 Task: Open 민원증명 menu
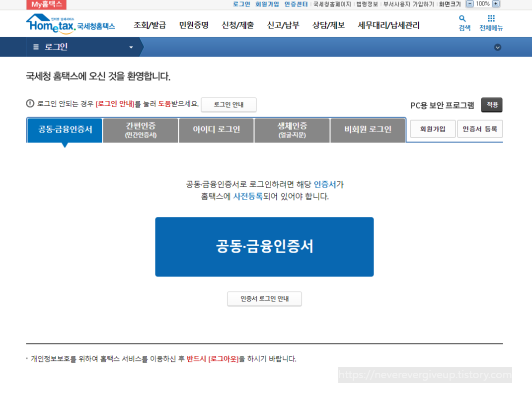pyautogui.click(x=194, y=25)
